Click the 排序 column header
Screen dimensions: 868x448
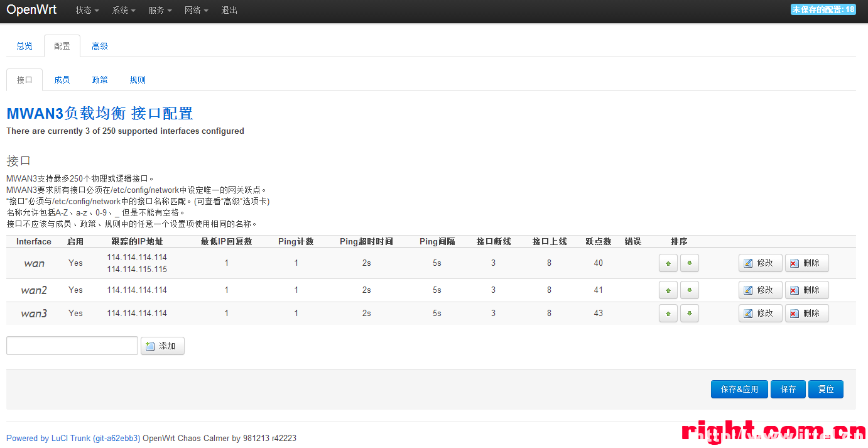pyautogui.click(x=679, y=242)
